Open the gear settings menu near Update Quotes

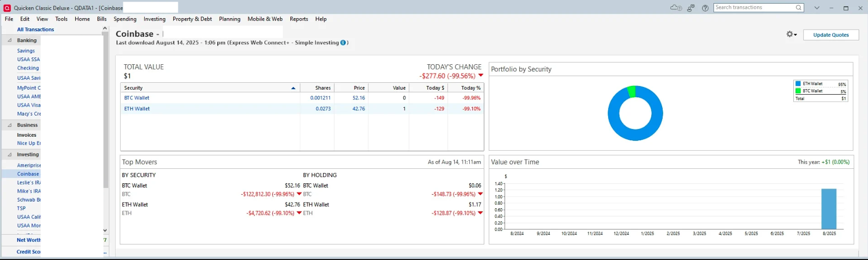click(x=791, y=34)
